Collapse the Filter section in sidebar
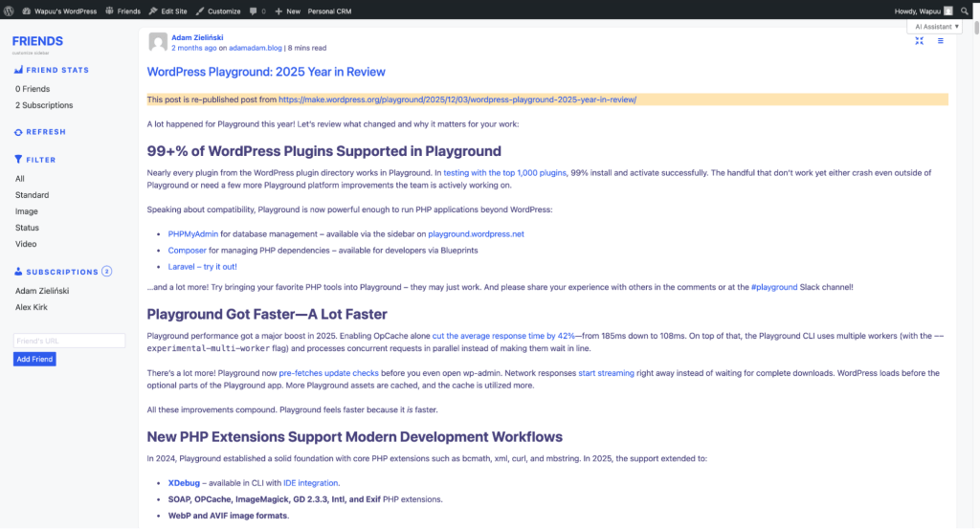980x529 pixels. [x=40, y=160]
